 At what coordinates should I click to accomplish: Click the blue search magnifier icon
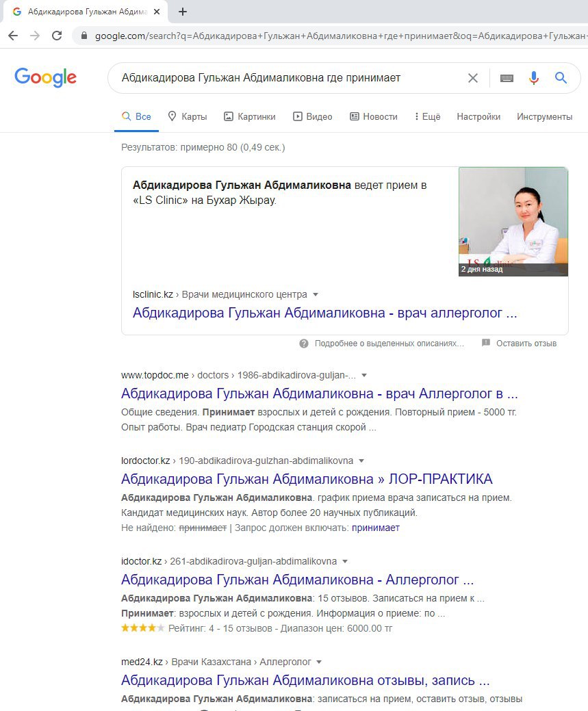561,78
